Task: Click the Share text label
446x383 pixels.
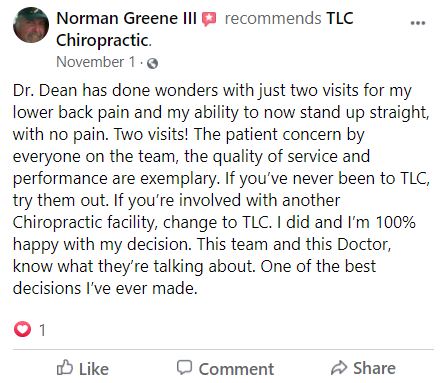Action: [x=374, y=368]
